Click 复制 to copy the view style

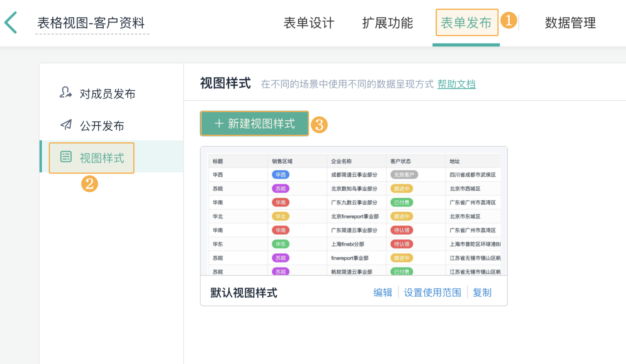coord(482,292)
